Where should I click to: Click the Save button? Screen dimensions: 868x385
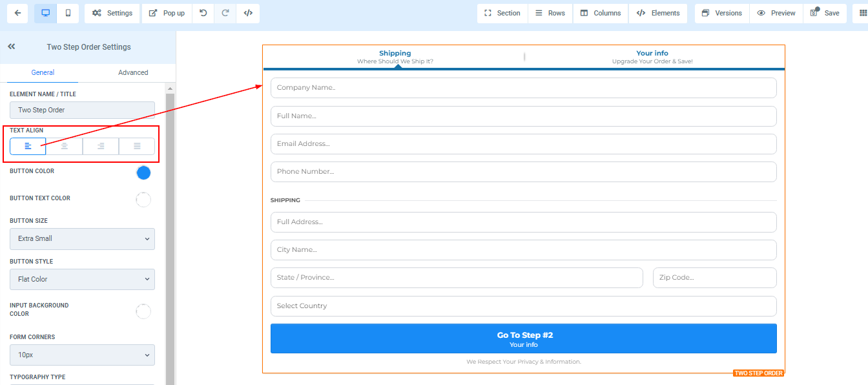[x=825, y=13]
